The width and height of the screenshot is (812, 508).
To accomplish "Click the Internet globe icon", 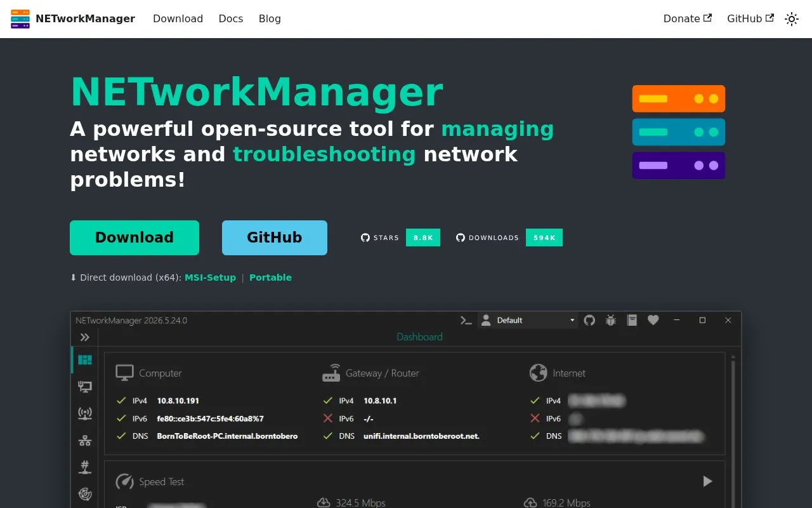I will [x=538, y=373].
